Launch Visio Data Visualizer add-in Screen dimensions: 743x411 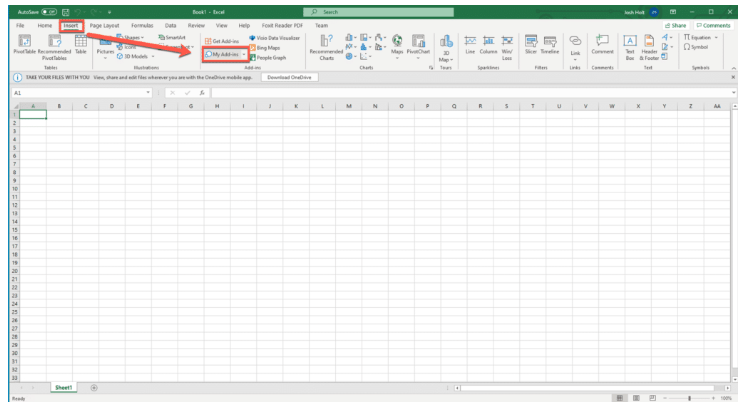point(274,38)
